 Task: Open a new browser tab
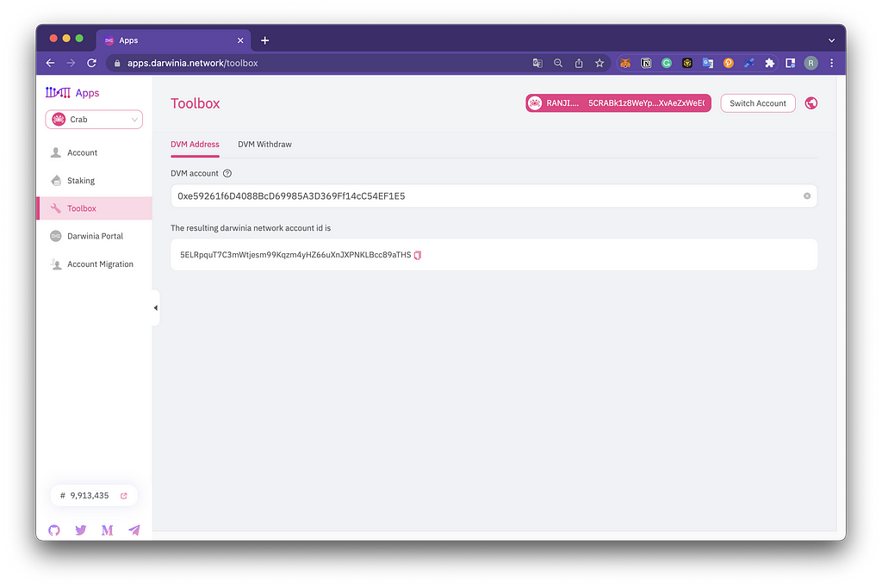click(x=265, y=40)
